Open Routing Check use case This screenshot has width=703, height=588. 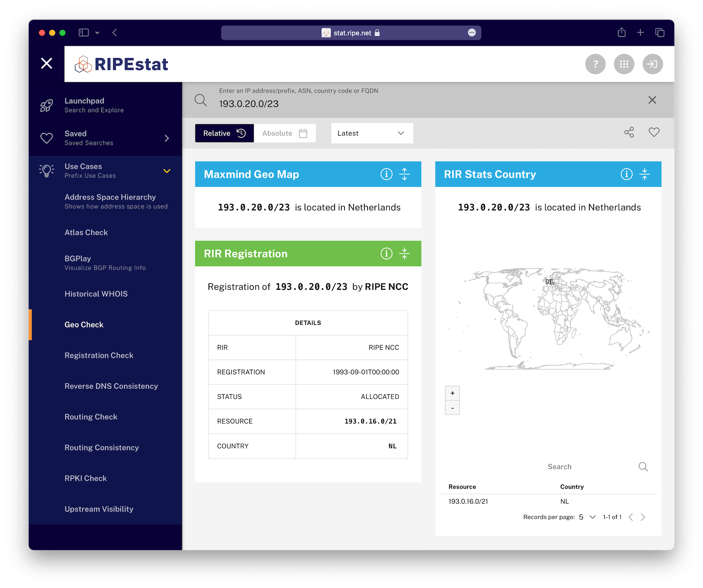click(x=91, y=417)
